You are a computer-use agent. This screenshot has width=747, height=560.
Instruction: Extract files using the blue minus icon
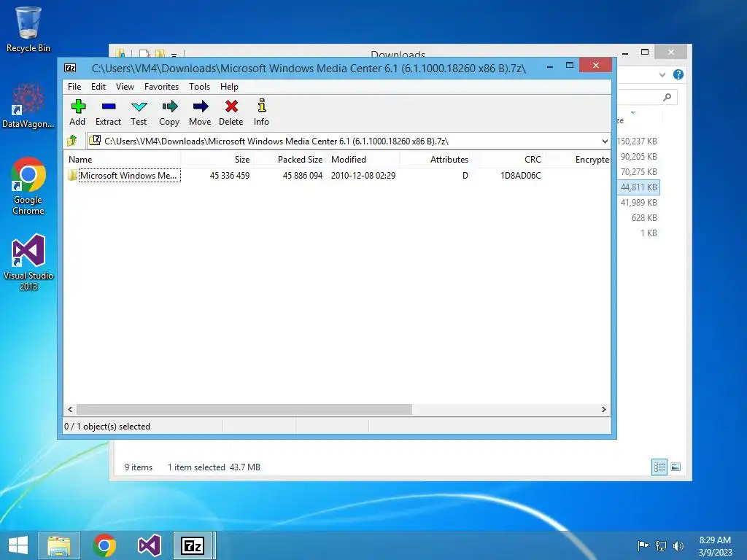pyautogui.click(x=109, y=106)
